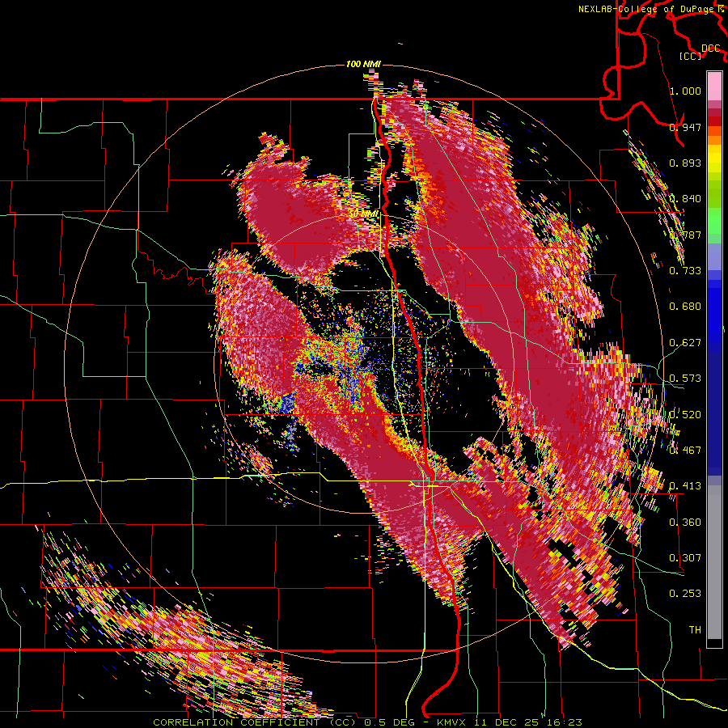This screenshot has width=728, height=728.
Task: Click the 16:23 timestamp in the caption
Action: pos(565,722)
